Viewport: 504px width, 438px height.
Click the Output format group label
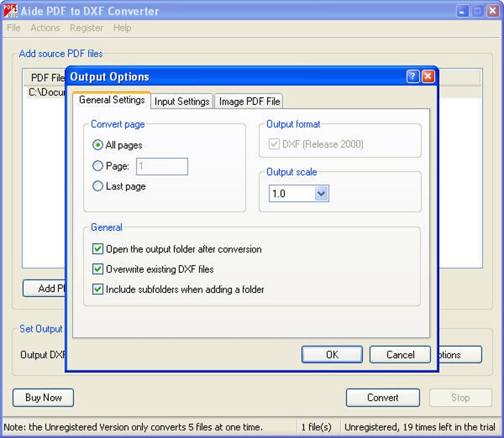click(x=293, y=124)
